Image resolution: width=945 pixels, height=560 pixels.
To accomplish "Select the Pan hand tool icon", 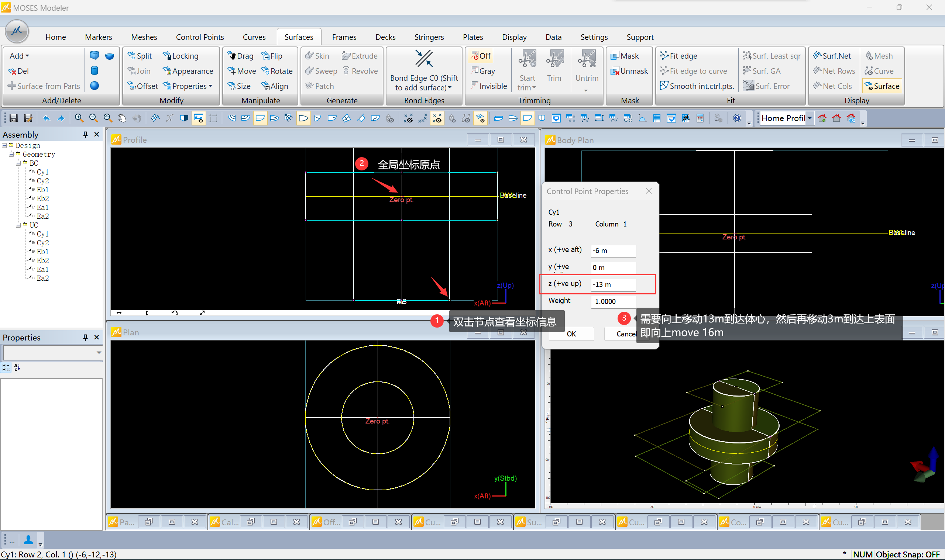I will (122, 118).
